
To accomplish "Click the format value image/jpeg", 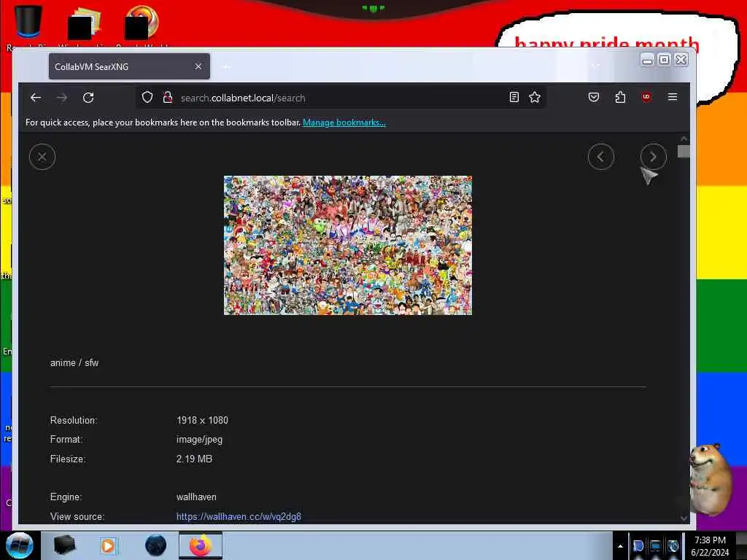I will [199, 440].
